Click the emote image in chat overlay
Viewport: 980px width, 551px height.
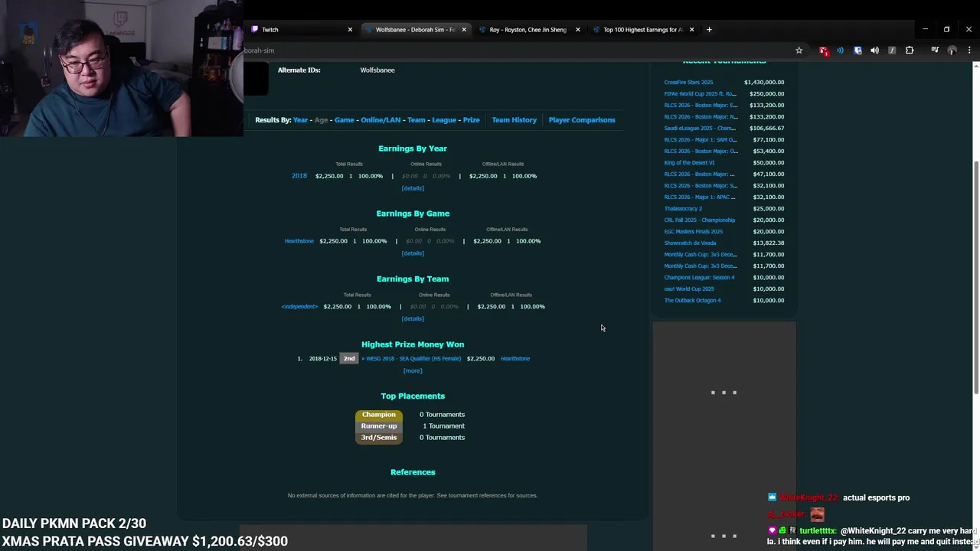(x=817, y=515)
